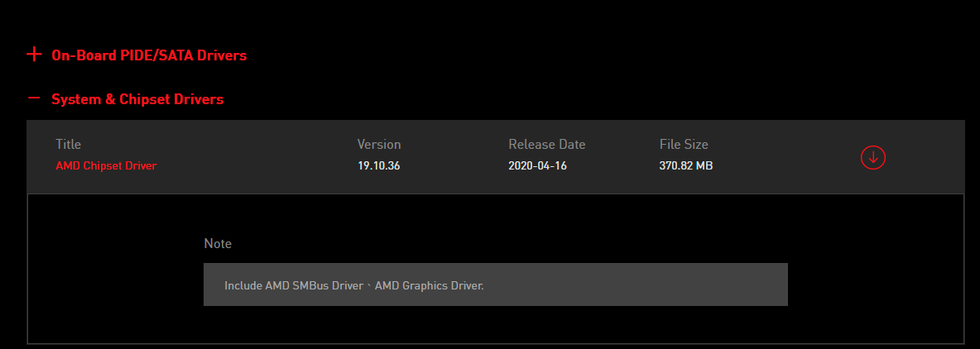This screenshot has height=349, width=980.
Task: Select the file size 370.82 MB
Action: [685, 166]
